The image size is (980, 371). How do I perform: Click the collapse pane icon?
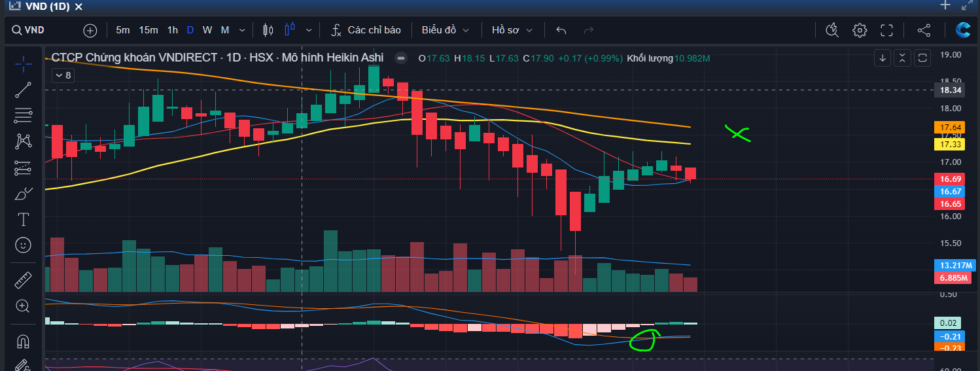pyautogui.click(x=902, y=58)
